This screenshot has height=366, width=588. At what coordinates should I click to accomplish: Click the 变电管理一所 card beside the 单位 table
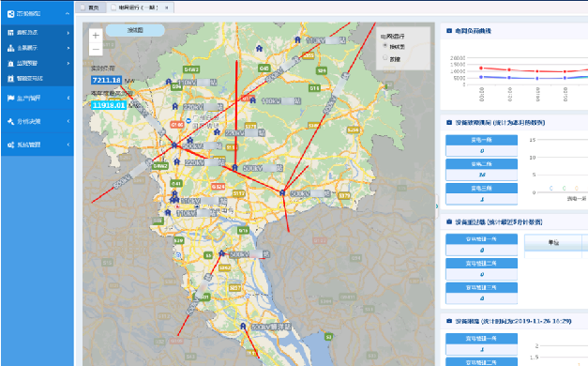click(x=481, y=245)
